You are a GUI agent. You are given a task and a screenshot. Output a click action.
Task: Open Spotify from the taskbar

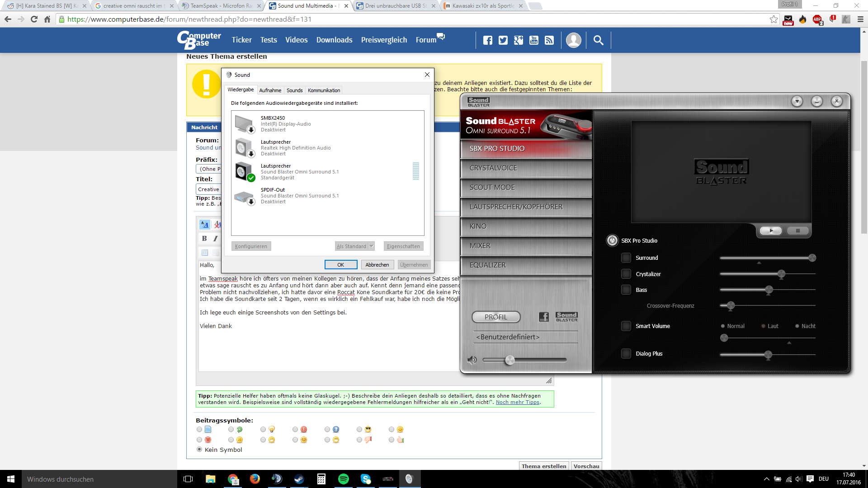tap(344, 479)
